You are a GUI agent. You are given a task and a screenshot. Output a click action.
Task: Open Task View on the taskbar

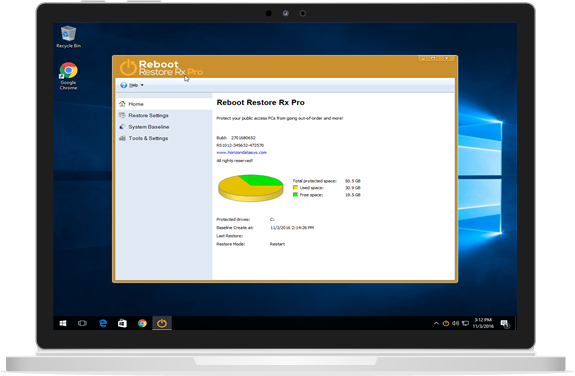[83, 323]
